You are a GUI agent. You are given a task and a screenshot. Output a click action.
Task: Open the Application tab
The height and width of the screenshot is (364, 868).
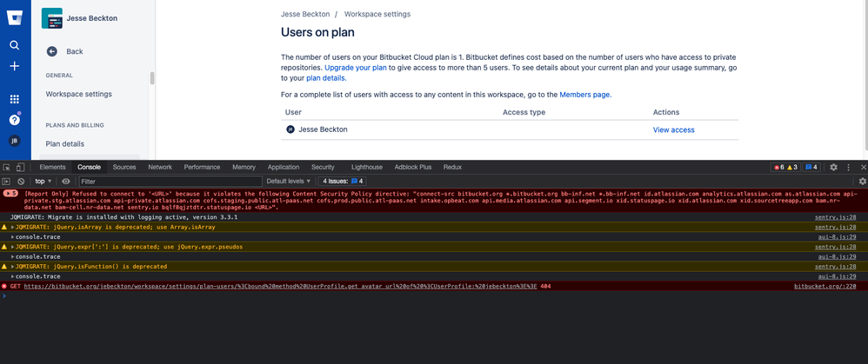284,167
